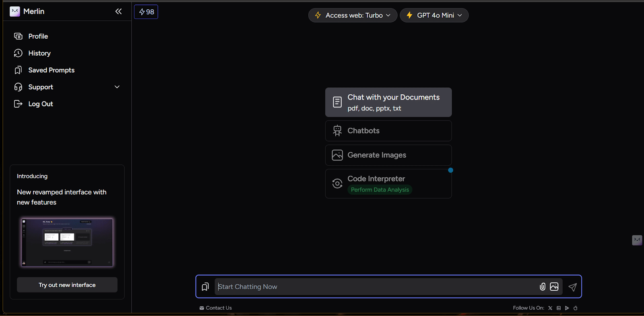Viewport: 644px width, 316px height.
Task: Open the Access web: Turbo dropdown
Action: click(353, 15)
